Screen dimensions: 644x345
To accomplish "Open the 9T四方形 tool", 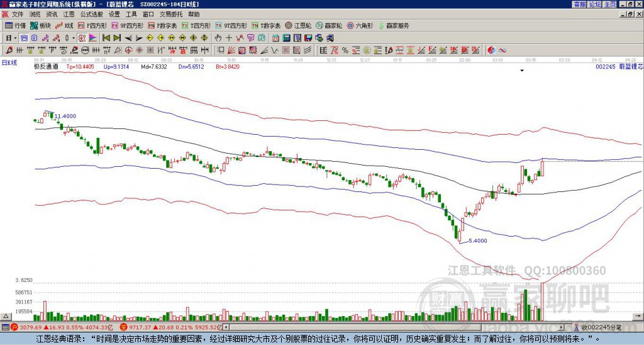I will (x=231, y=25).
